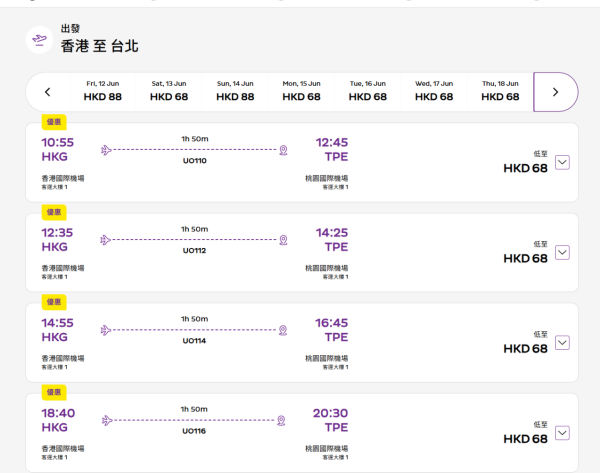Screen dimensions: 600x473
Task: Click HKD 68 price of UO110 flight
Action: point(525,168)
